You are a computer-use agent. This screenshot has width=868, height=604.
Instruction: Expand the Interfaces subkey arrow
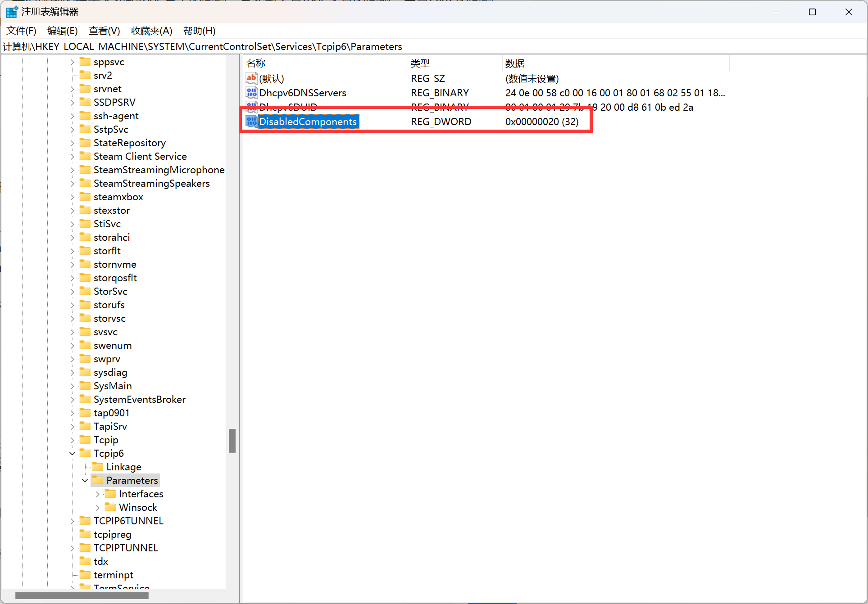click(x=98, y=494)
